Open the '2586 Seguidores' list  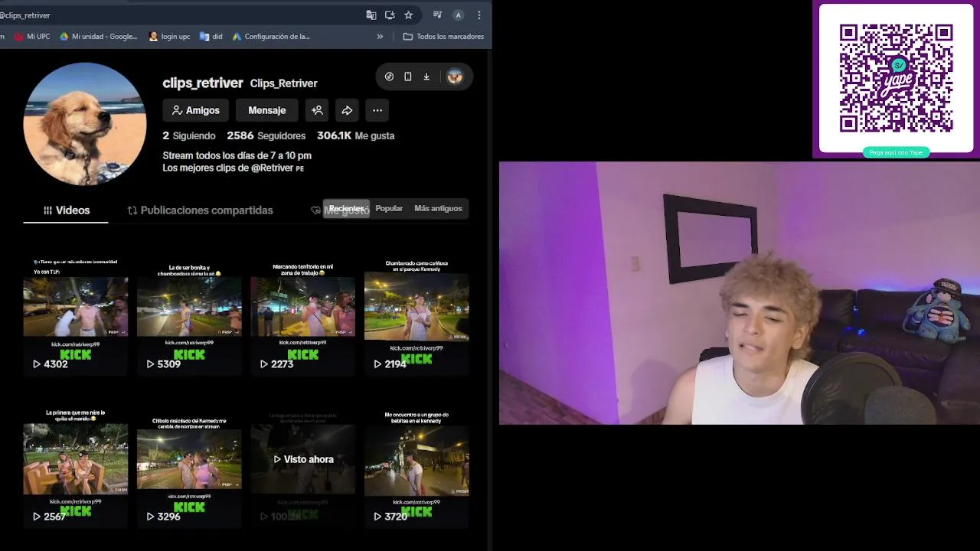[x=266, y=135]
